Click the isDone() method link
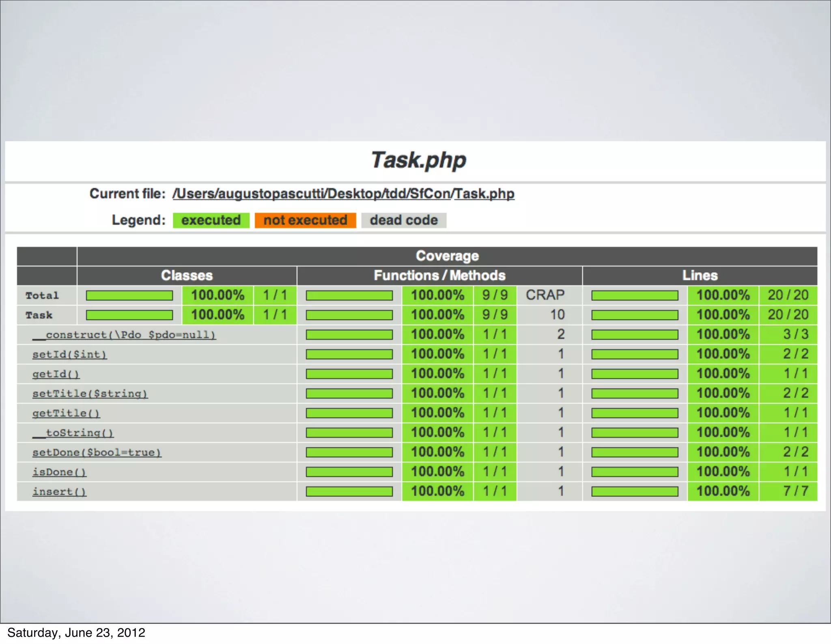Image resolution: width=831 pixels, height=644 pixels. [x=59, y=472]
